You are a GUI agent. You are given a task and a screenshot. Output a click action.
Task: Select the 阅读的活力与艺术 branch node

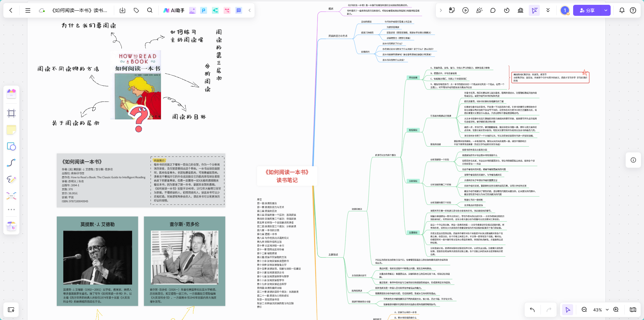pos(338,36)
